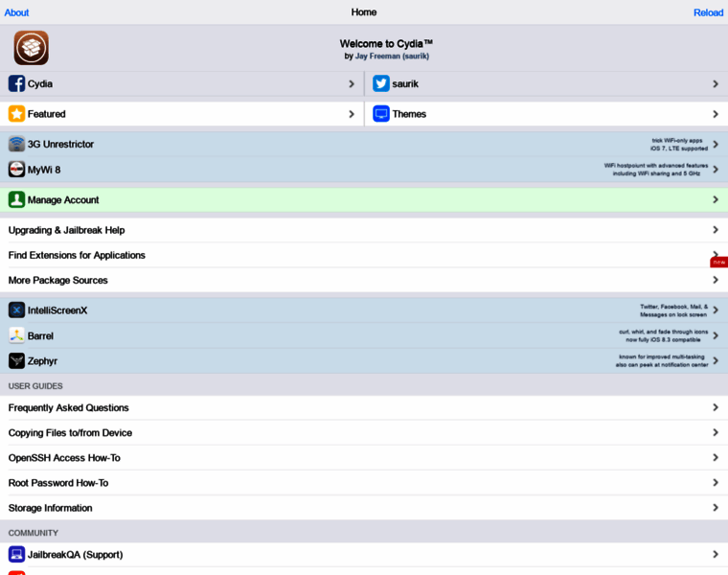Tap the 3G Unrestrictor wifi icon
This screenshot has height=575, width=728.
tap(16, 144)
